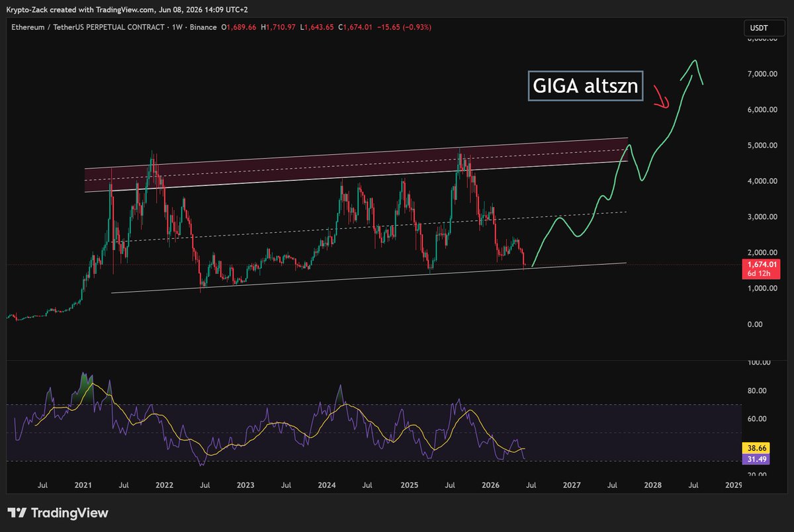794x532 pixels.
Task: Click the 2023 time axis label
Action: click(x=245, y=486)
